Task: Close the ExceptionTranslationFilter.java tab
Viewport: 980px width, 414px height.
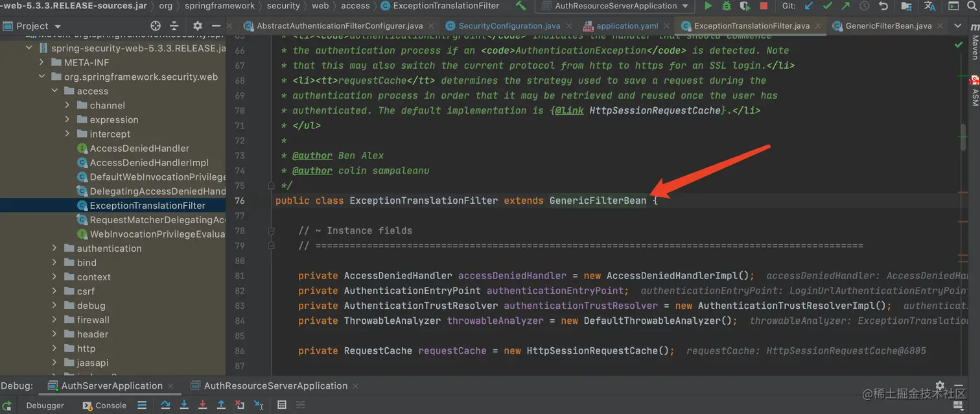Action: (819, 26)
